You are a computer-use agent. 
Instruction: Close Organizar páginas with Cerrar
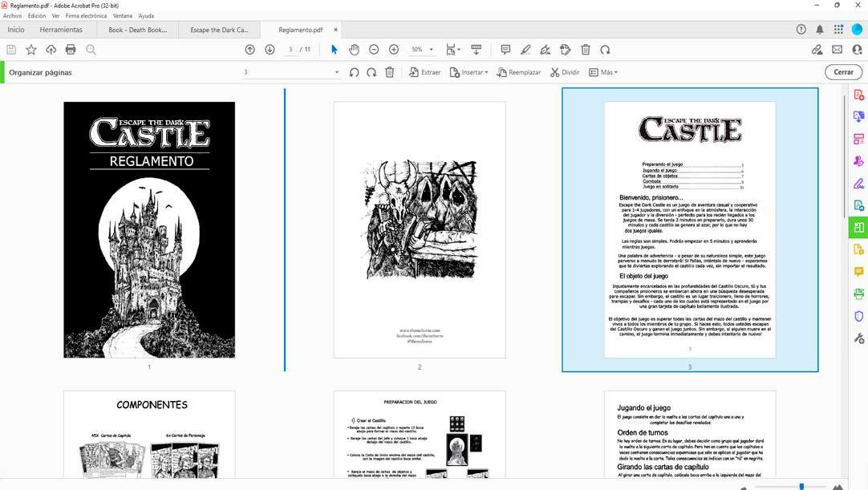(x=843, y=72)
